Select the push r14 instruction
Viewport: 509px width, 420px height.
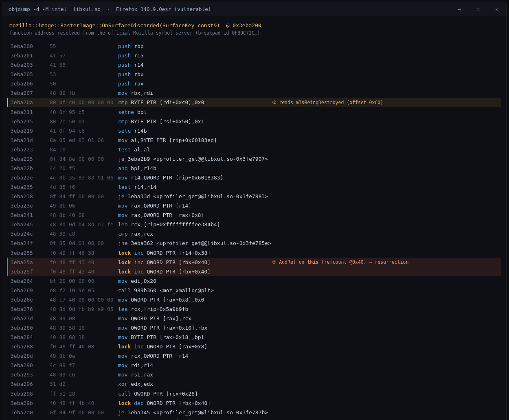(x=131, y=65)
